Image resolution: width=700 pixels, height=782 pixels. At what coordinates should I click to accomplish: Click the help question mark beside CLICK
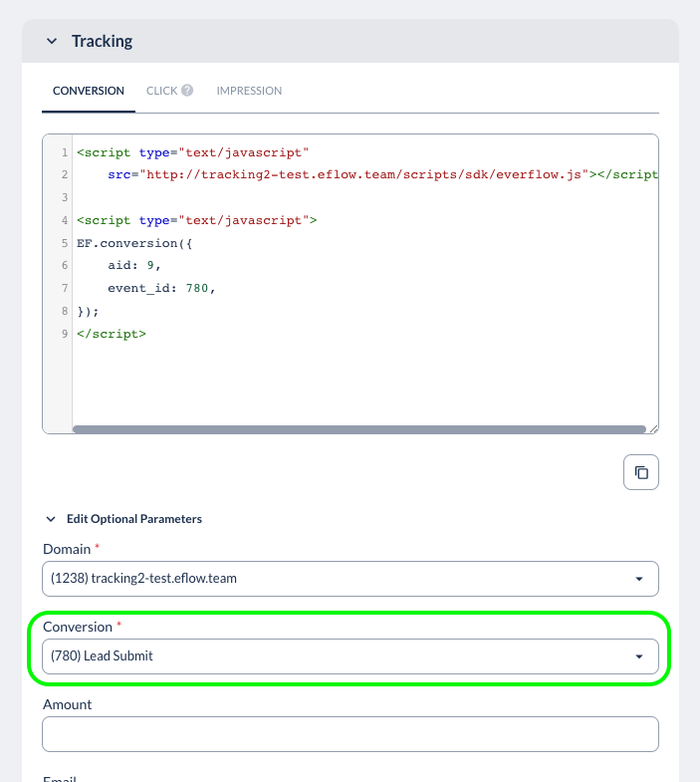click(187, 91)
